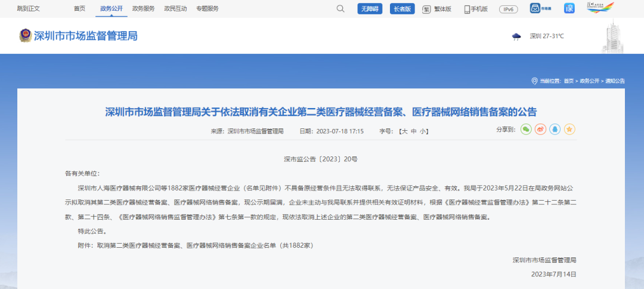The width and height of the screenshot is (644, 289).
Task: Set font size to 小
Action: click(x=422, y=131)
